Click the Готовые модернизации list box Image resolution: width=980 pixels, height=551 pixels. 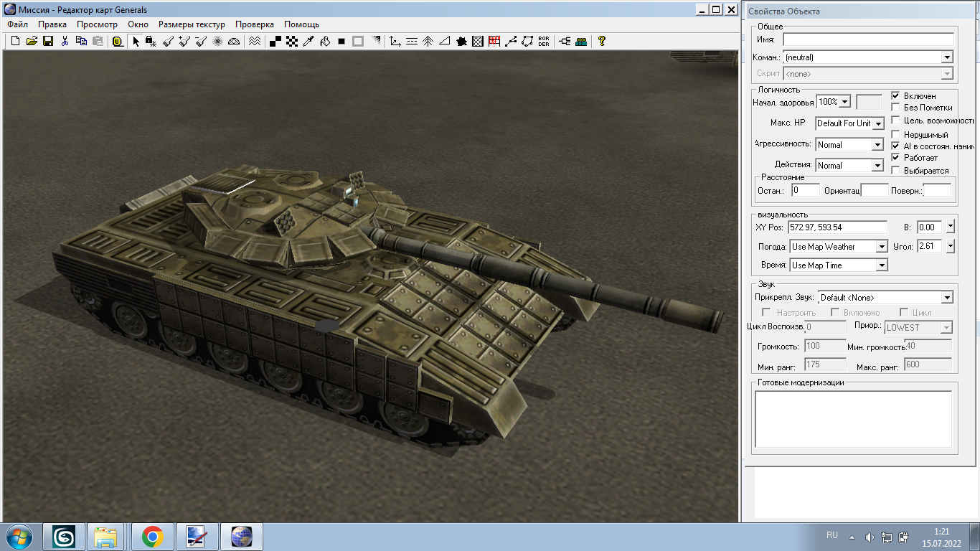(x=853, y=420)
